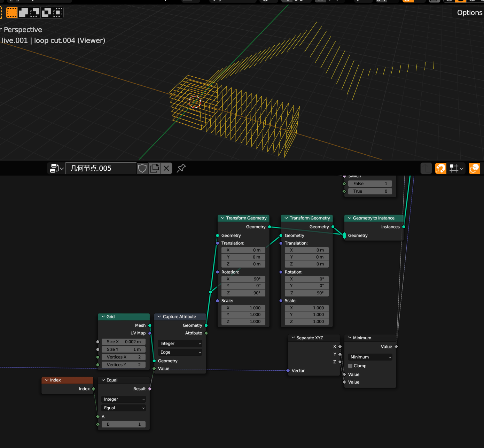484x448 pixels.
Task: Click the Geometry input socket of Geometry to Instance
Action: [x=344, y=235]
